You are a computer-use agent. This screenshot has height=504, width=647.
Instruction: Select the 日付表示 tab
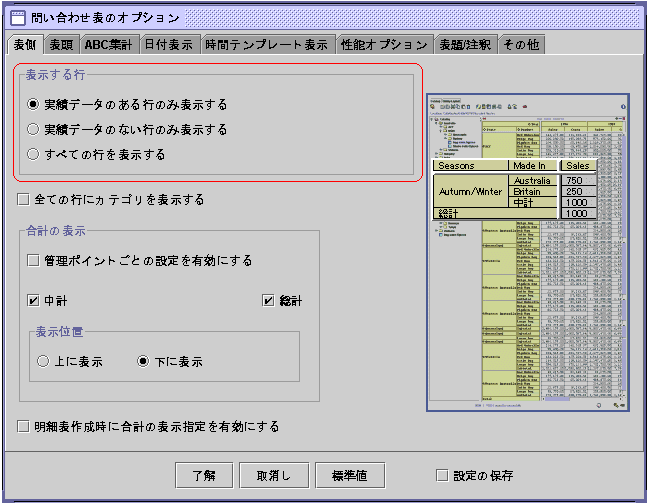(168, 44)
